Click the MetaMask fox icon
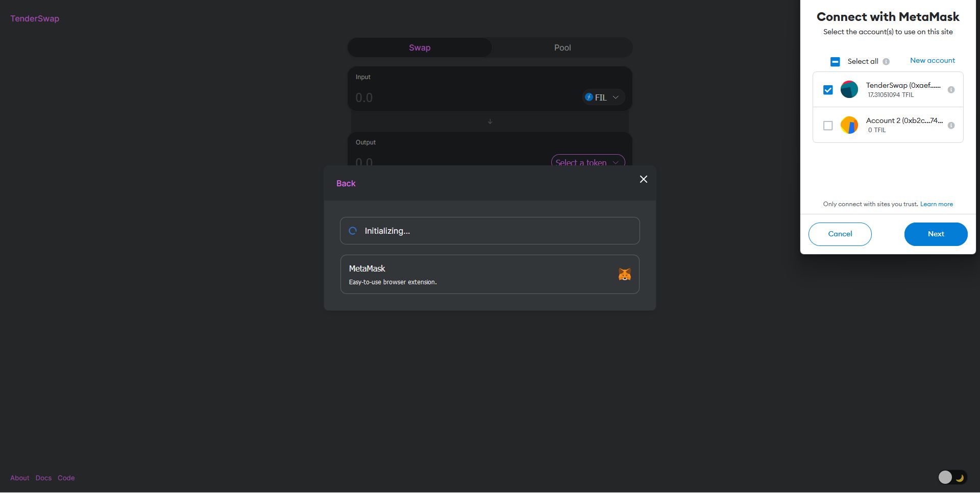The image size is (980, 493). pos(625,275)
